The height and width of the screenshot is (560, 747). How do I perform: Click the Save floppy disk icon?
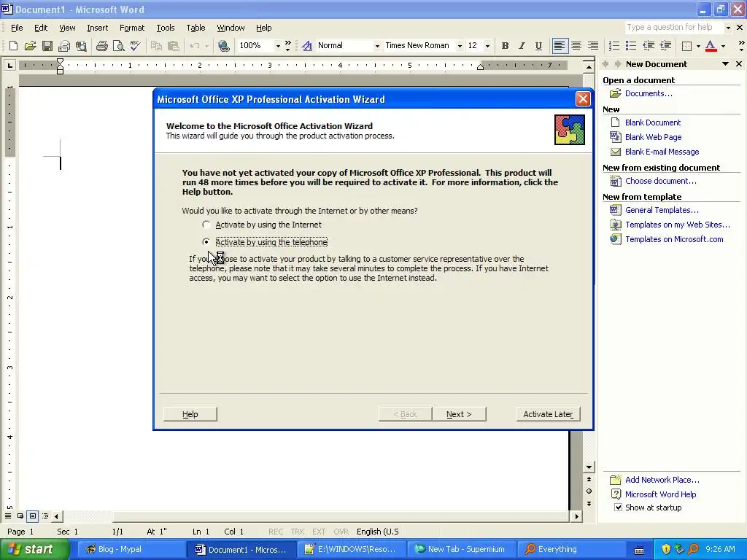47,46
